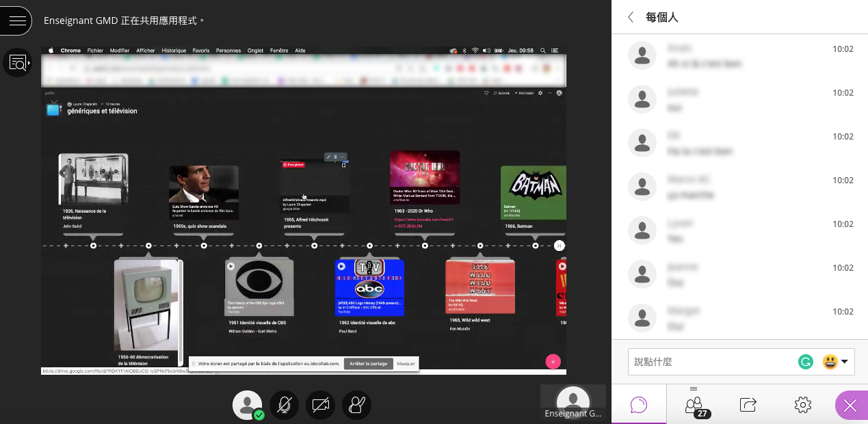The image size is (868, 424).
Task: Open my status and settings avatar
Action: pyautogui.click(x=248, y=405)
